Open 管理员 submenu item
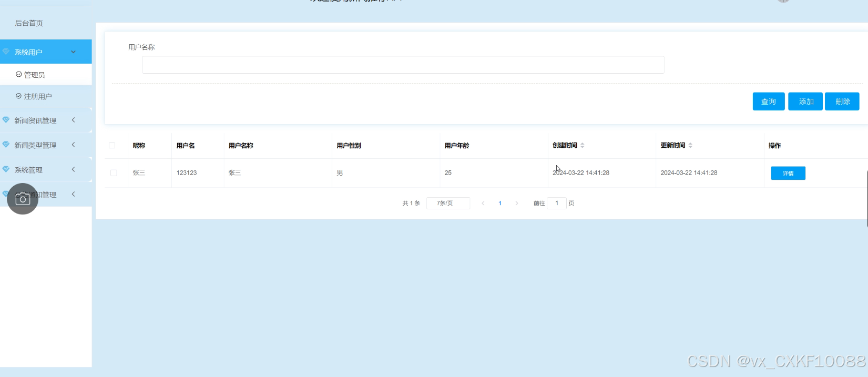Viewport: 868px width, 377px height. tap(46, 75)
